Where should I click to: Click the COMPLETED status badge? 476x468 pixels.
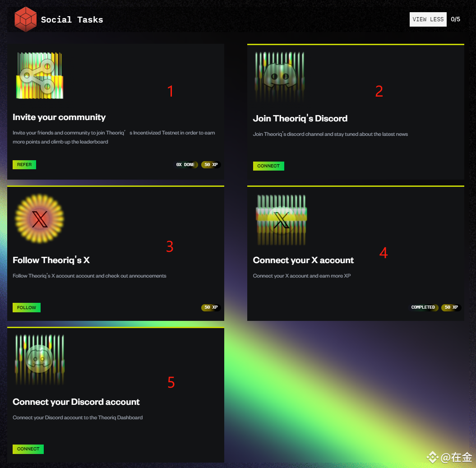tap(423, 307)
